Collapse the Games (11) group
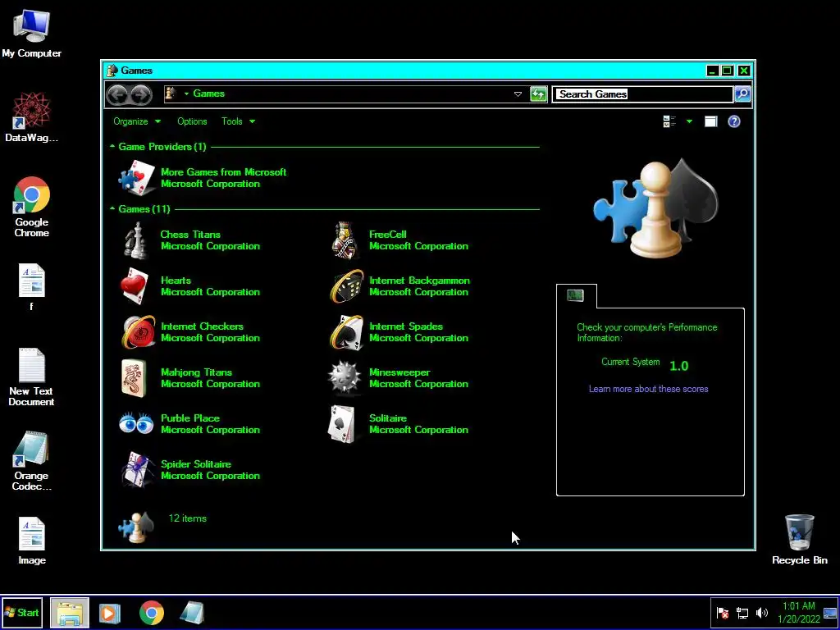The width and height of the screenshot is (840, 630). pyautogui.click(x=112, y=208)
